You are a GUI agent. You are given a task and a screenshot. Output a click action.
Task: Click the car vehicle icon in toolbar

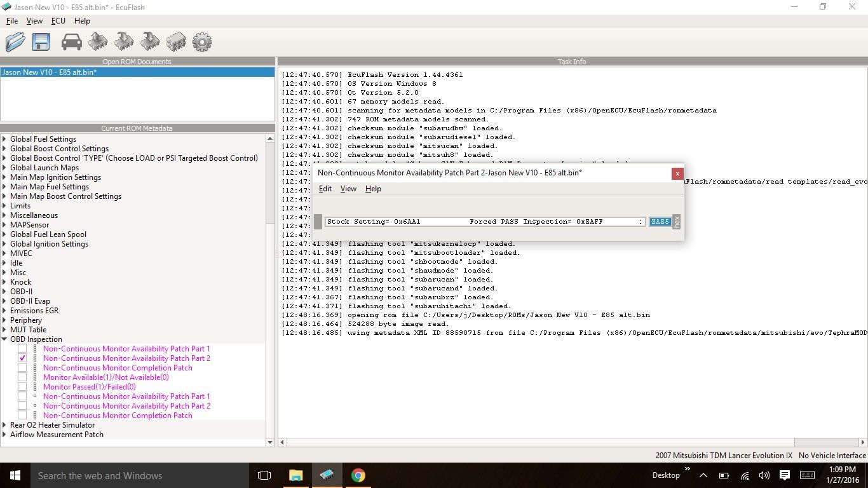tap(71, 42)
